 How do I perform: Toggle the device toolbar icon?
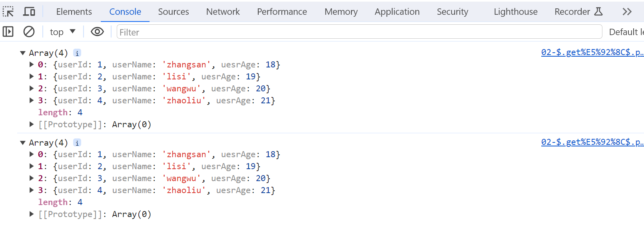29,12
